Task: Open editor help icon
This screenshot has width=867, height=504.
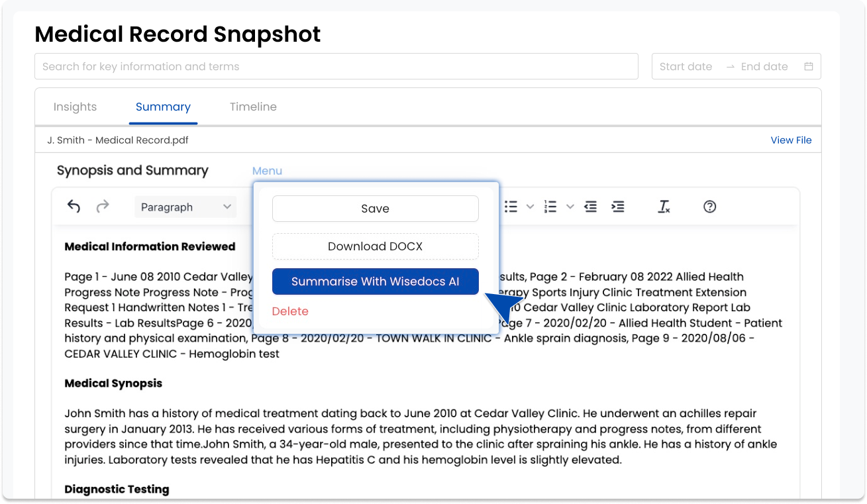Action: [709, 207]
